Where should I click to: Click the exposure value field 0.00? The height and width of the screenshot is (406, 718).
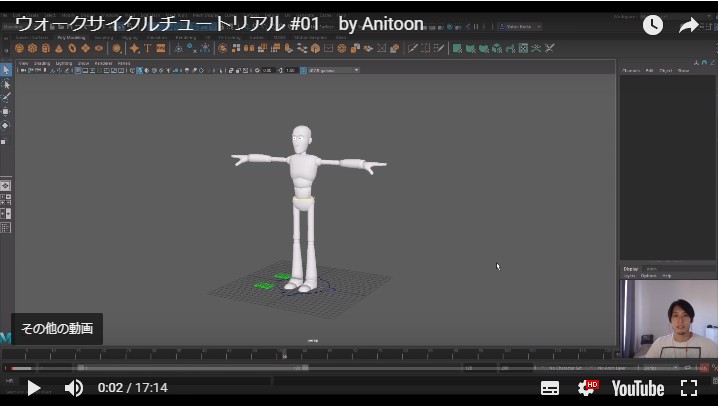pos(268,70)
